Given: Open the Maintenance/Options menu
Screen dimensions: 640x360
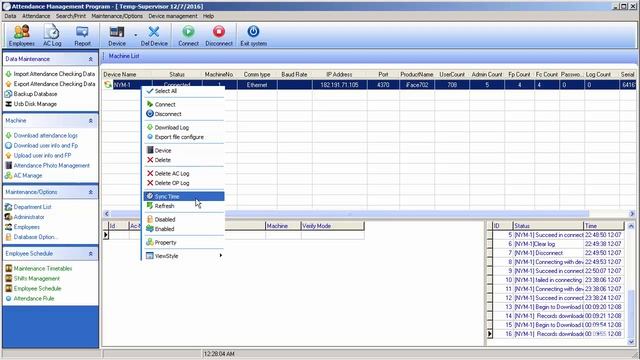Looking at the screenshot, I should 117,16.
